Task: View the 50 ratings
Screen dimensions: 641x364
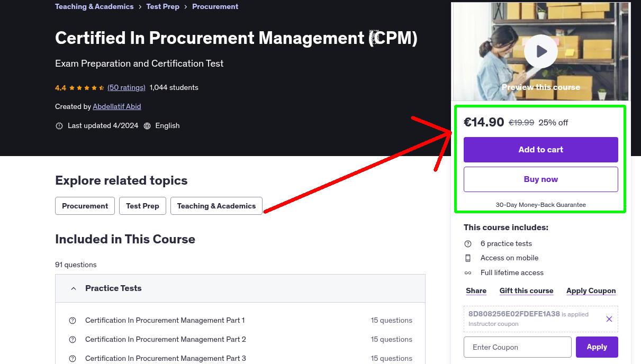Action: 126,87
